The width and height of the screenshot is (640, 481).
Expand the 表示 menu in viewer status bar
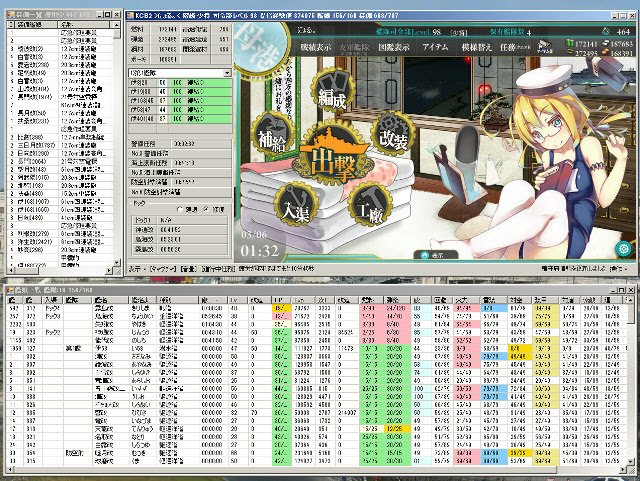click(137, 268)
